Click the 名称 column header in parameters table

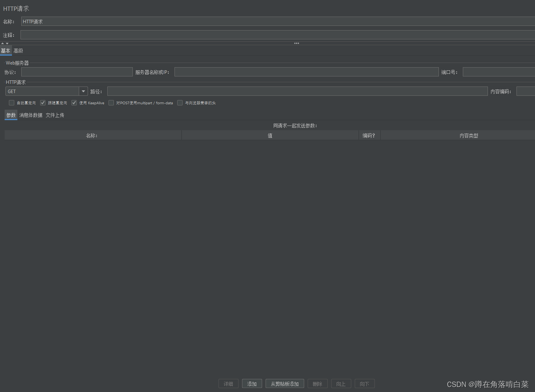(x=93, y=136)
